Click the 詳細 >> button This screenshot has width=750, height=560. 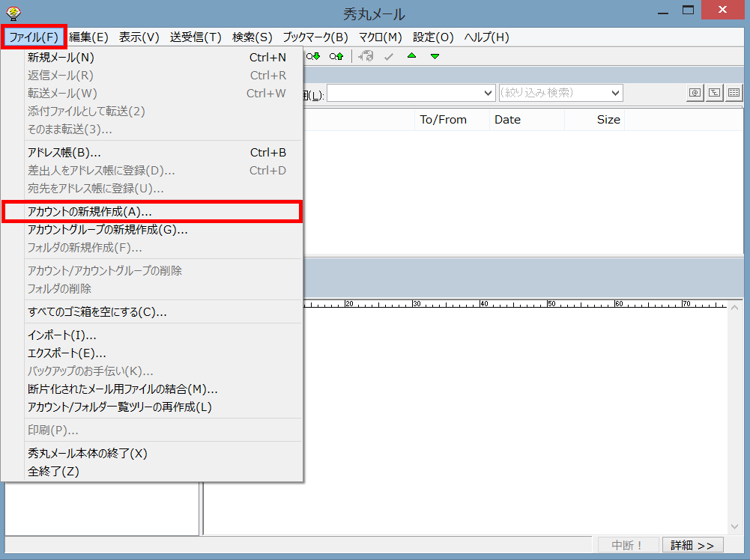692,545
